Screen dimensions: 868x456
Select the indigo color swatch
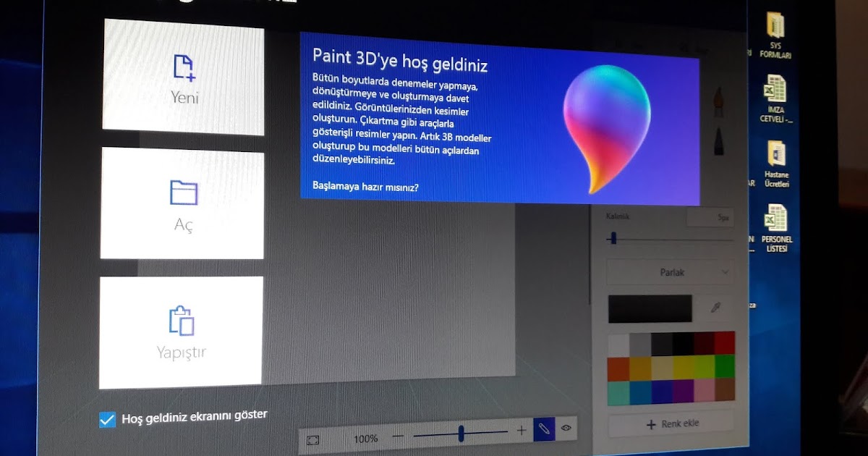(x=662, y=391)
